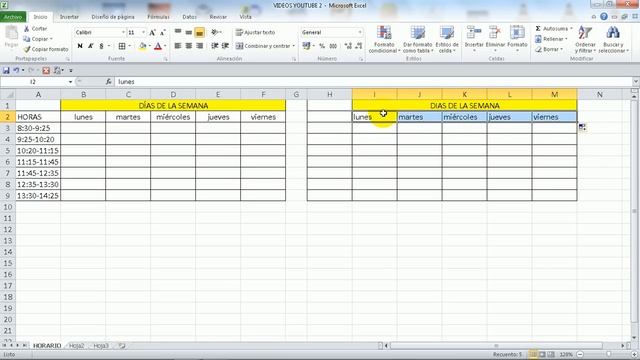This screenshot has height=360, width=640.
Task: Click the Formato cells icon
Action: (x=517, y=32)
